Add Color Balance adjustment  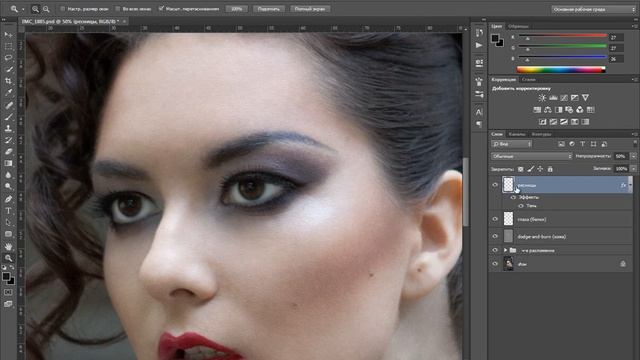point(548,110)
